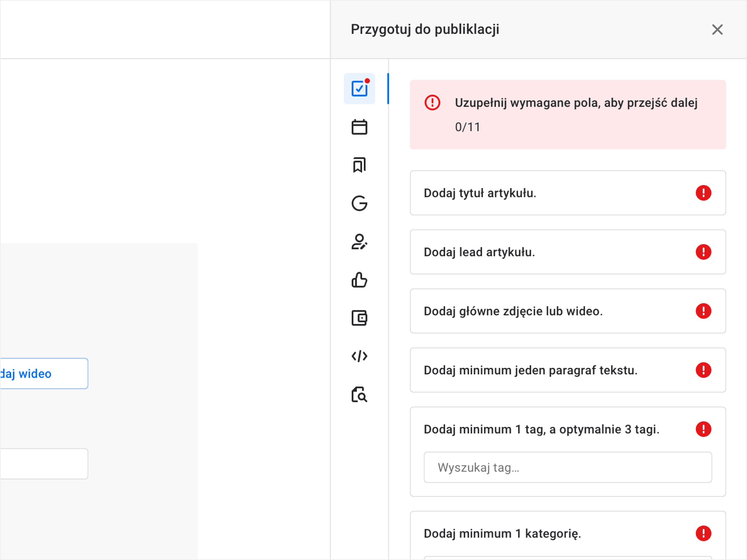Click 'Dodaj główne zdjęcie lub wideo' item
This screenshot has height=560, width=747.
click(x=568, y=311)
